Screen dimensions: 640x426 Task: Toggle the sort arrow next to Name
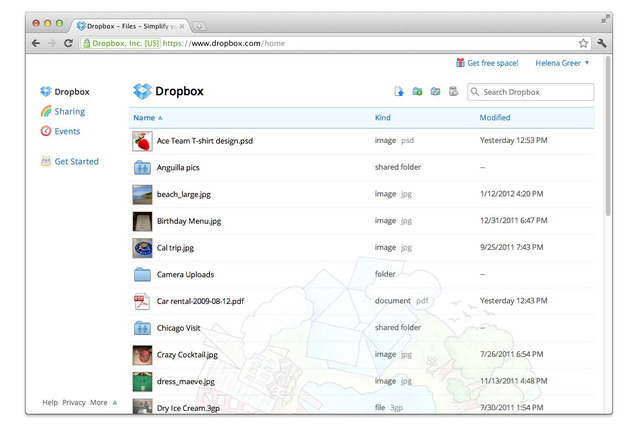click(160, 118)
